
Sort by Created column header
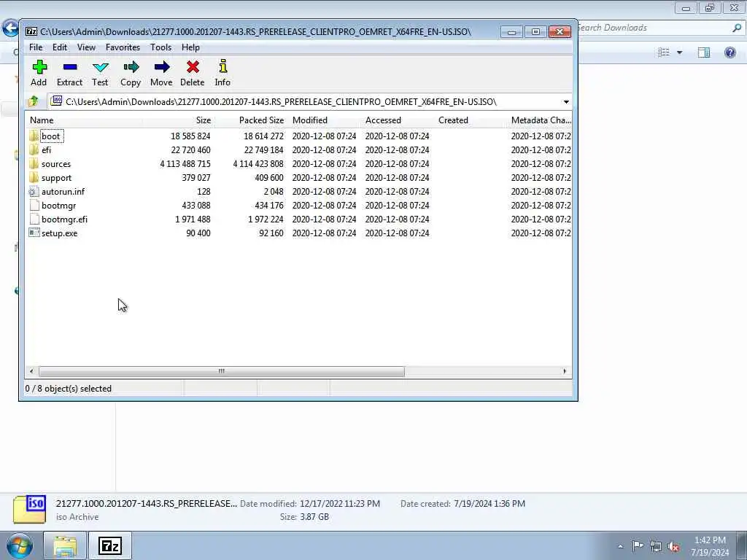click(470, 120)
